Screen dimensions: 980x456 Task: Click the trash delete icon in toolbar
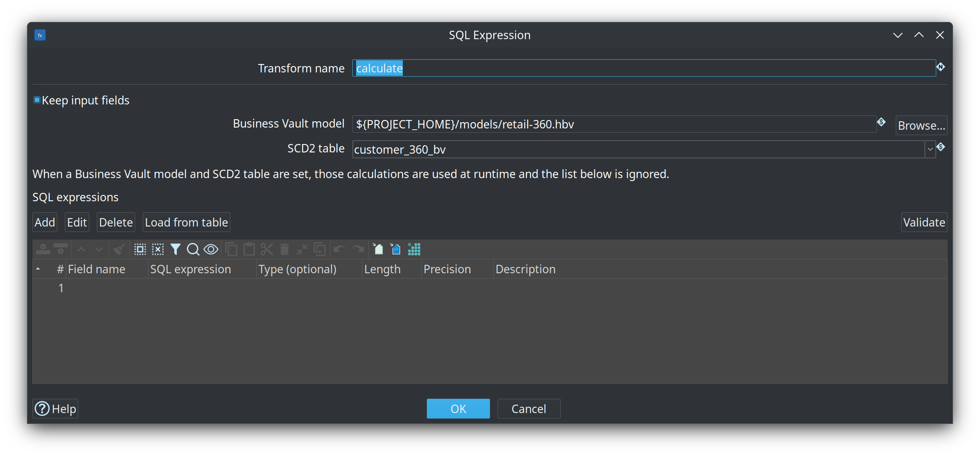coord(285,249)
